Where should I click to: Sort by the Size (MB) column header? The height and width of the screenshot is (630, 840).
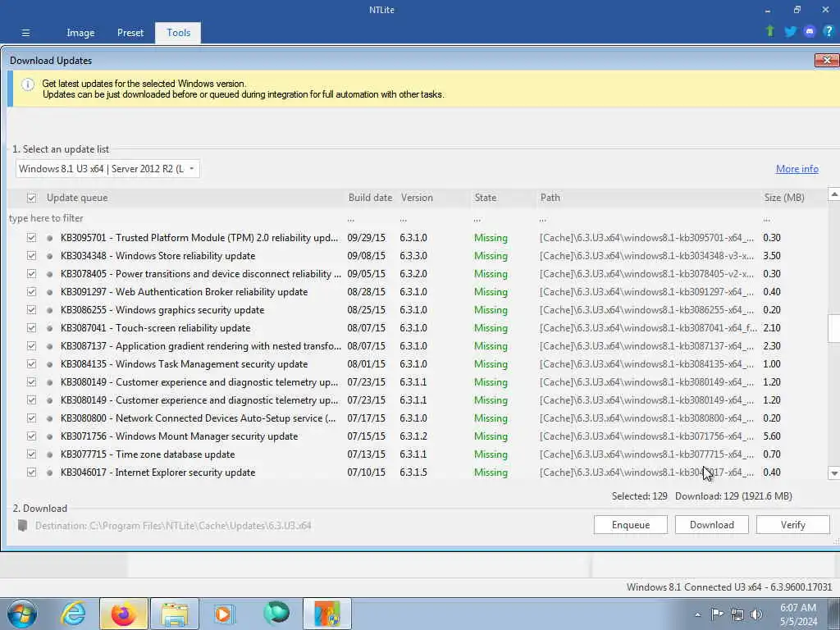(x=784, y=198)
